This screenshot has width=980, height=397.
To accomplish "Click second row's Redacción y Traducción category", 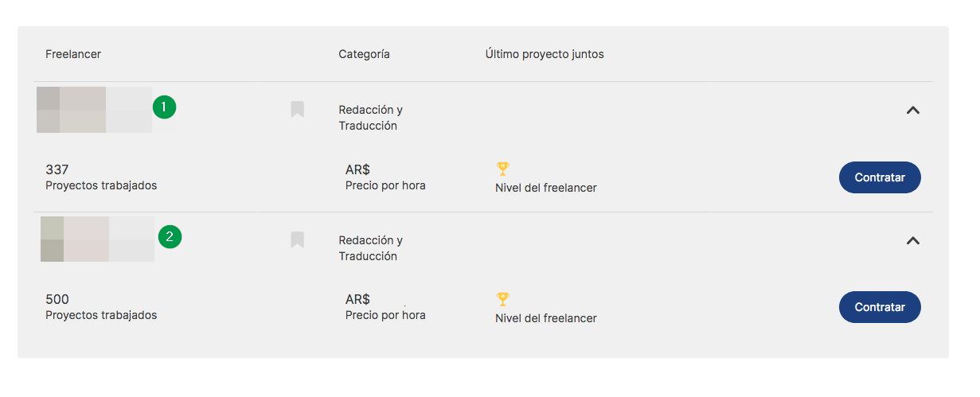I will pyautogui.click(x=370, y=248).
